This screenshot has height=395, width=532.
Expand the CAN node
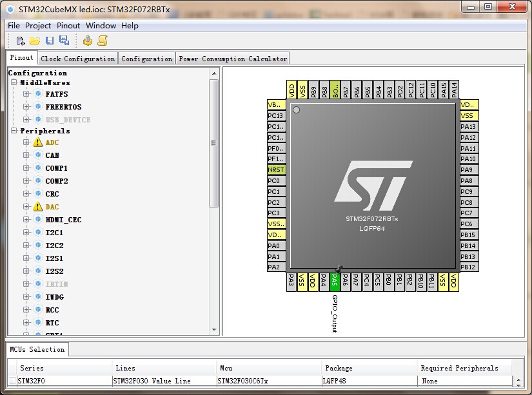(x=26, y=155)
